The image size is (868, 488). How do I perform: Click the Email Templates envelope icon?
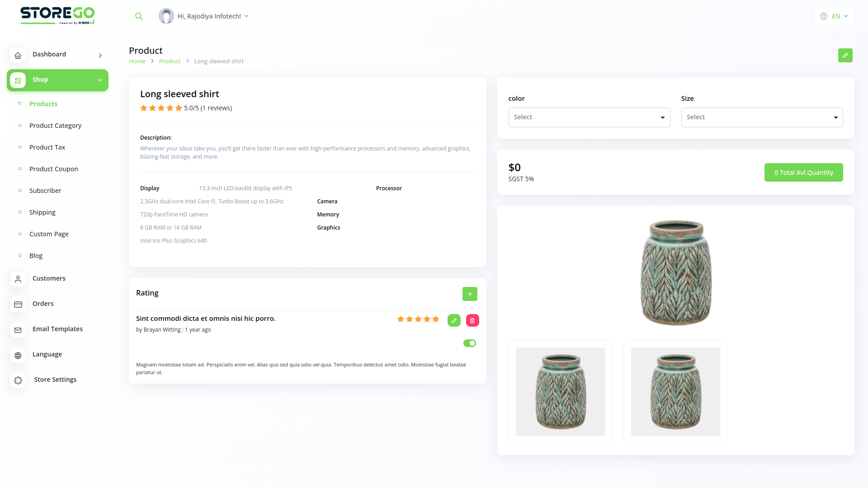pyautogui.click(x=18, y=329)
